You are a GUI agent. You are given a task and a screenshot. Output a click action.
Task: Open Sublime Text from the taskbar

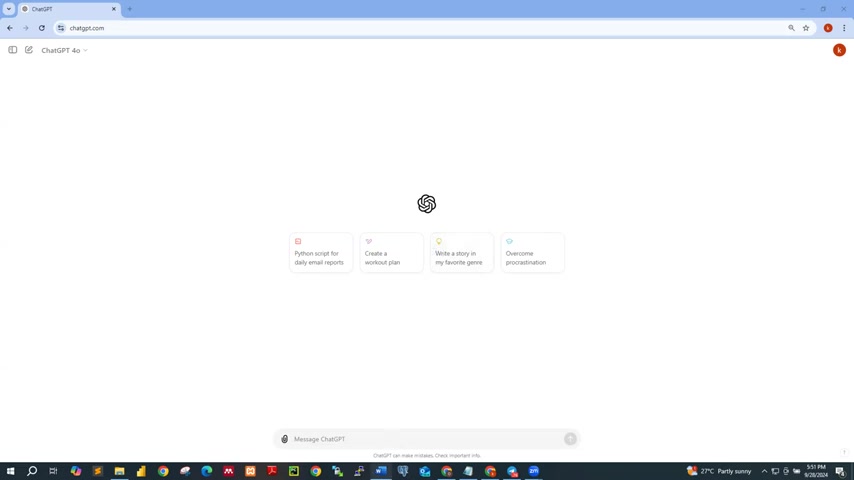point(97,471)
